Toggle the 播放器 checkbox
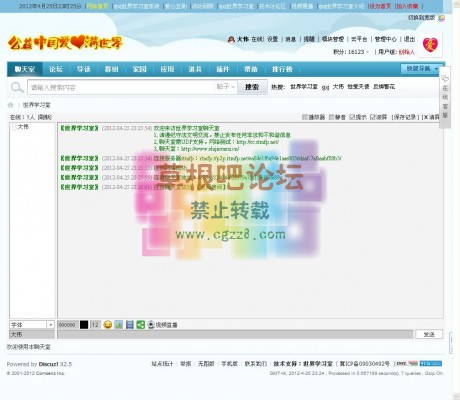Screen dimensions: 460x400 pyautogui.click(x=305, y=117)
